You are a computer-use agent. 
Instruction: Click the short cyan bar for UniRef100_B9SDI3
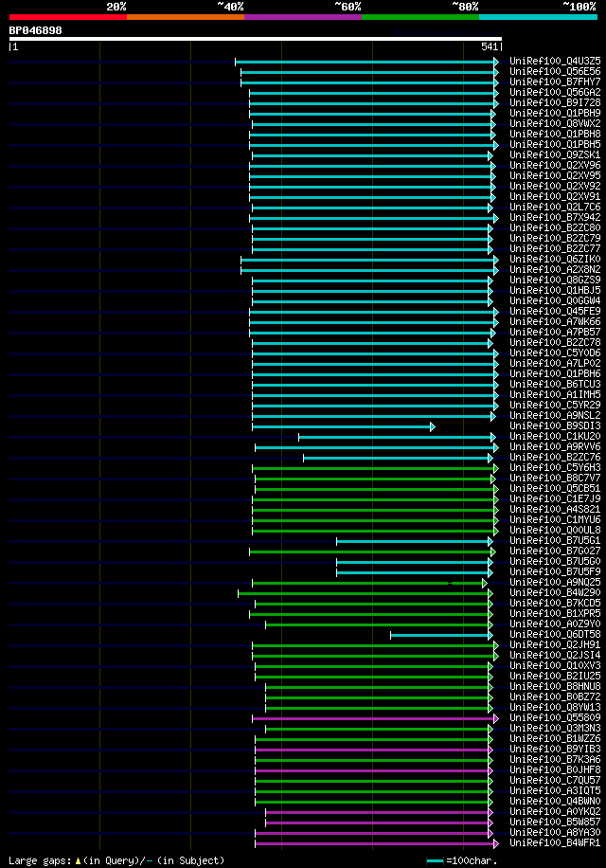point(344,426)
